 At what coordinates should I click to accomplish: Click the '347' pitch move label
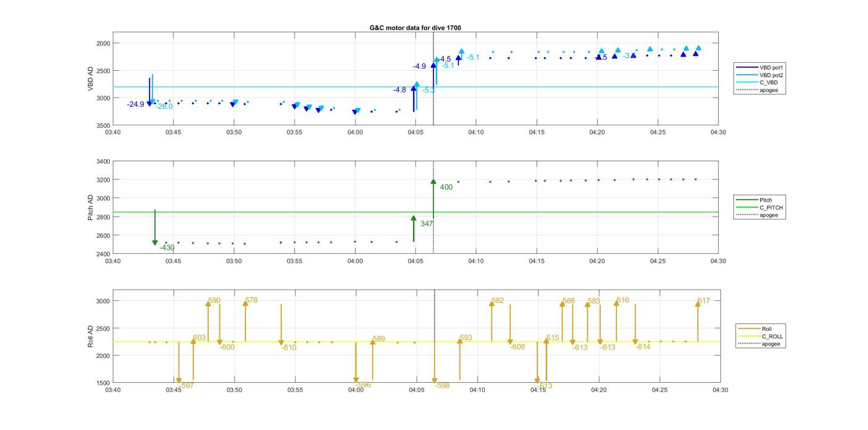[427, 223]
